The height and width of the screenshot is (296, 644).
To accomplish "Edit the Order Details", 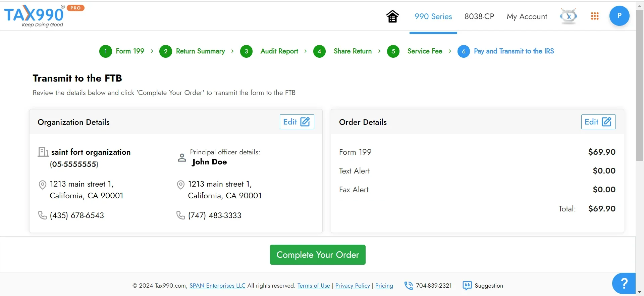I will click(598, 122).
